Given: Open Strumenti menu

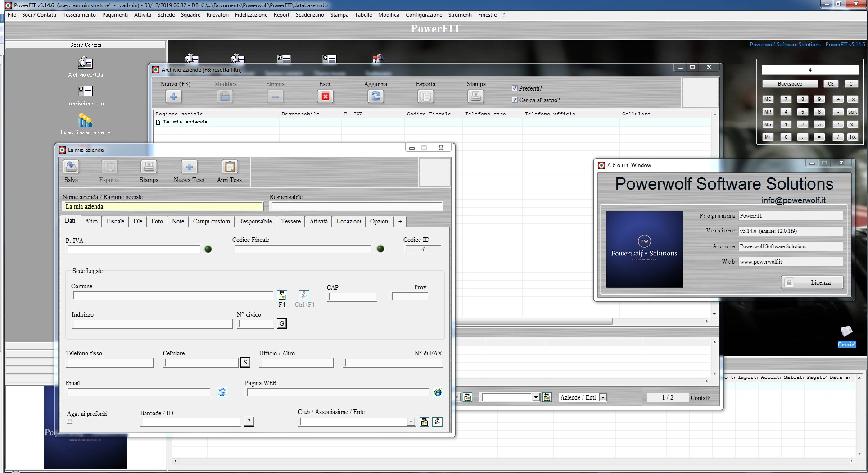Looking at the screenshot, I should click(x=460, y=15).
